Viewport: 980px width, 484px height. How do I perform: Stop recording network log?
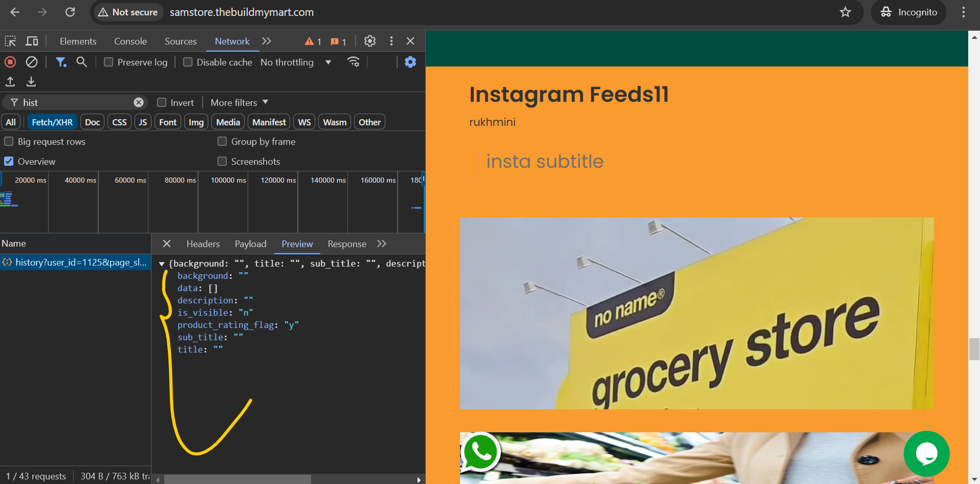click(10, 62)
